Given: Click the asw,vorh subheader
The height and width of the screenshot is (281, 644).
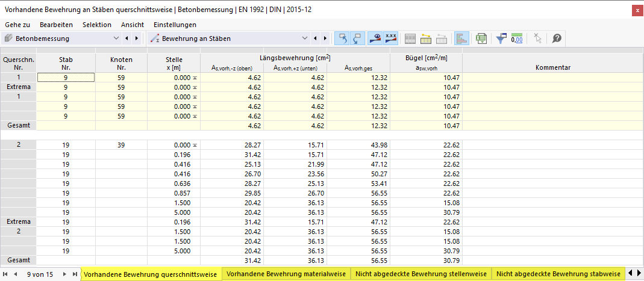Looking at the screenshot, I should 426,69.
